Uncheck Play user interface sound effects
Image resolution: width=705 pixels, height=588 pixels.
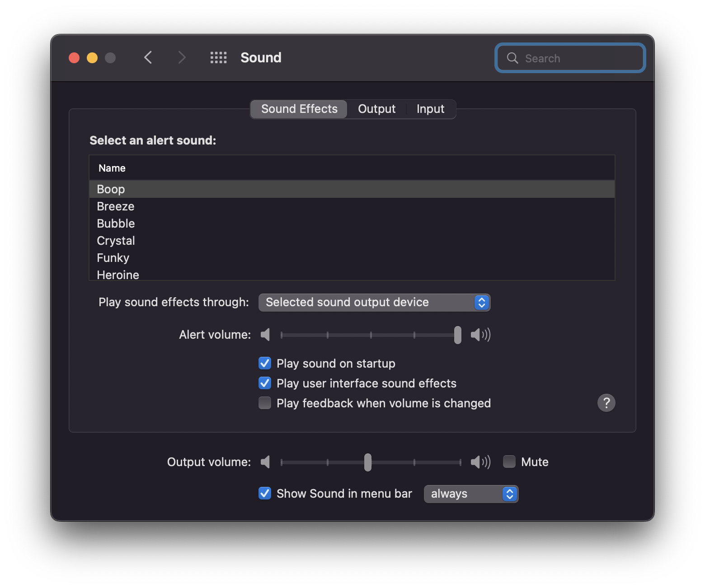[265, 383]
